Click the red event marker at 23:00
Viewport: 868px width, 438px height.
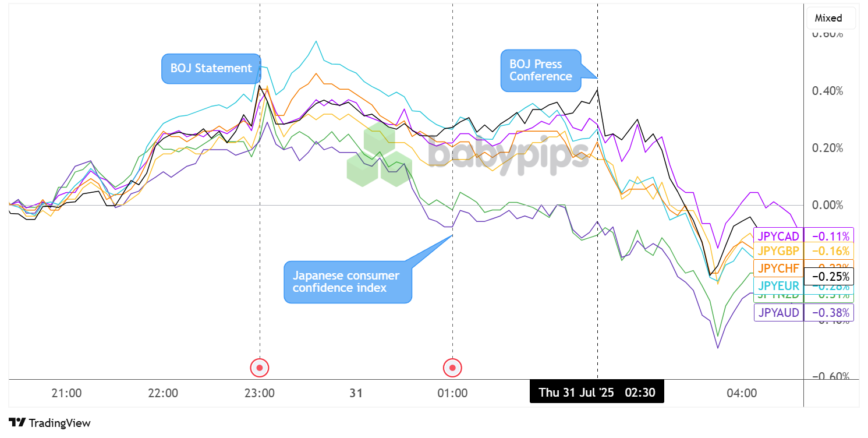260,368
